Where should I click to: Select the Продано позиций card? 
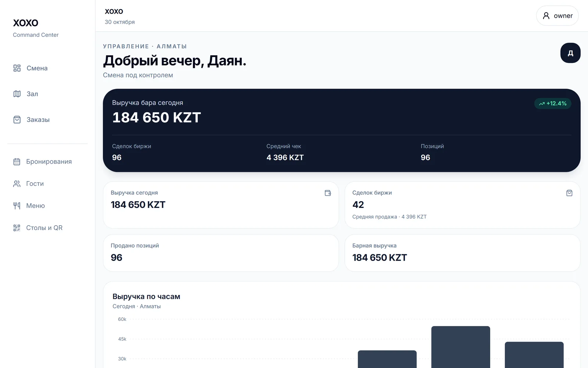point(221,253)
